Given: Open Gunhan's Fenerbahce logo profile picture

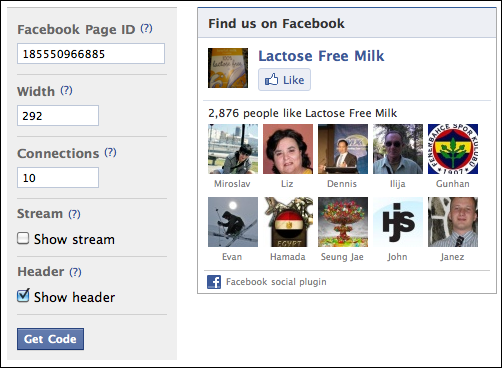Looking at the screenshot, I should 453,149.
